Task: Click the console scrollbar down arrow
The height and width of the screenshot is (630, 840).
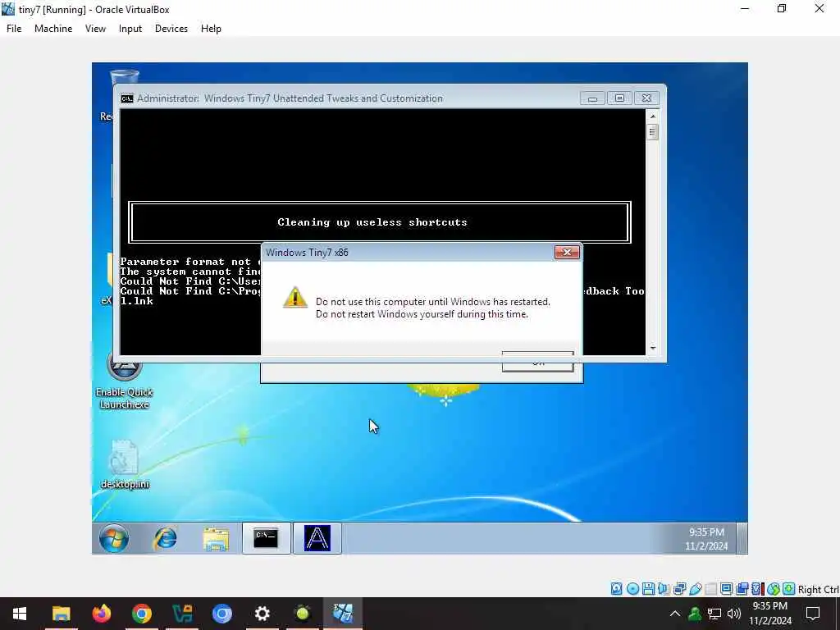Action: [652, 348]
